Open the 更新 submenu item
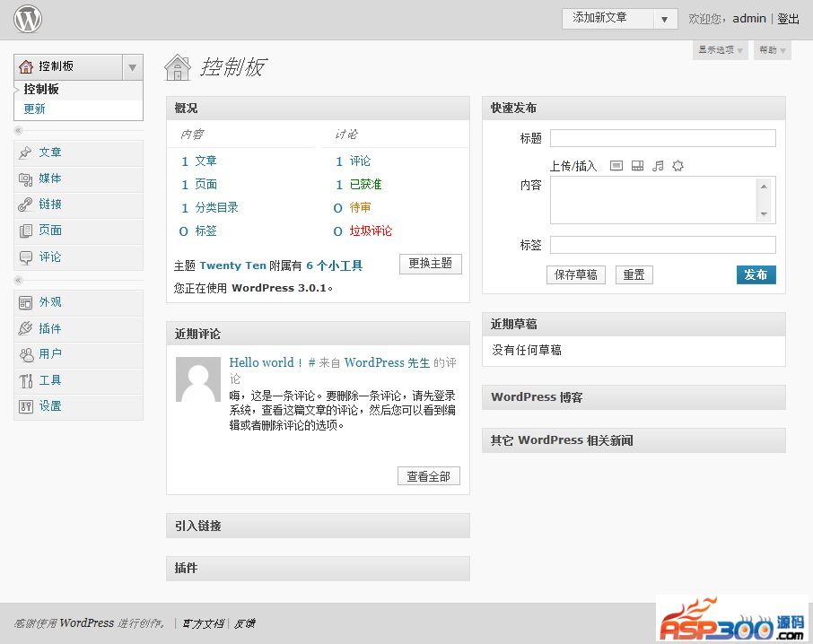This screenshot has height=644, width=813. click(34, 109)
